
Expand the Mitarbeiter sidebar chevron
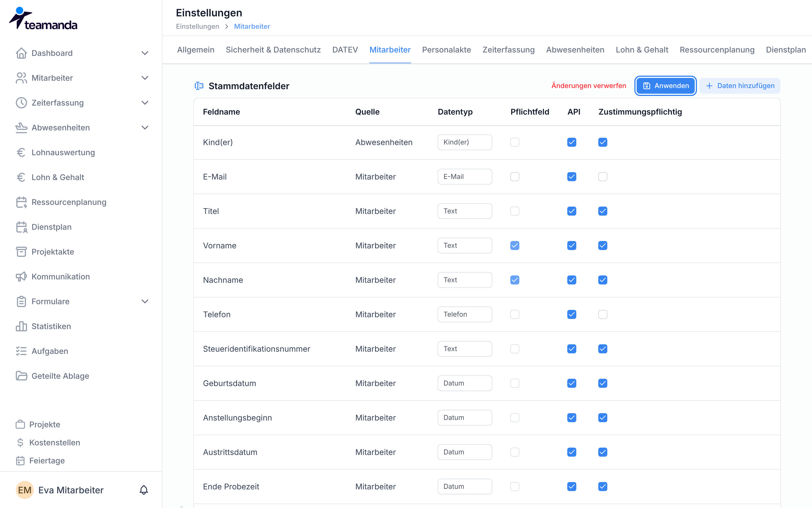coord(145,78)
